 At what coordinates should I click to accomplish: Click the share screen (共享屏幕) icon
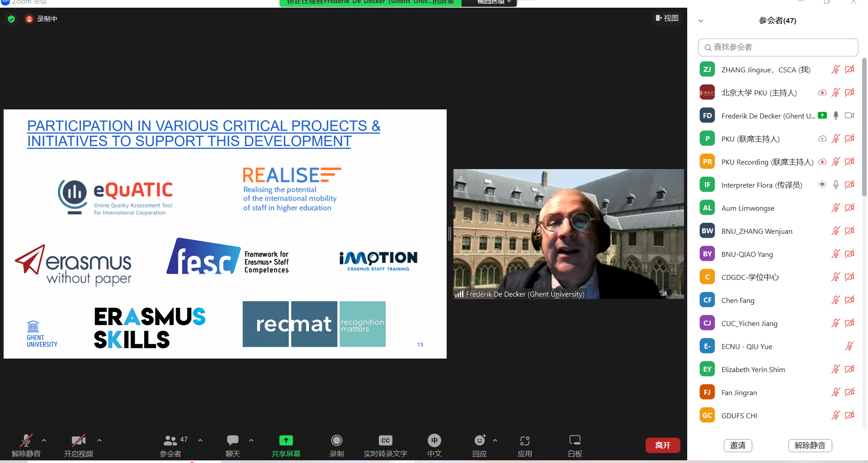(x=286, y=440)
